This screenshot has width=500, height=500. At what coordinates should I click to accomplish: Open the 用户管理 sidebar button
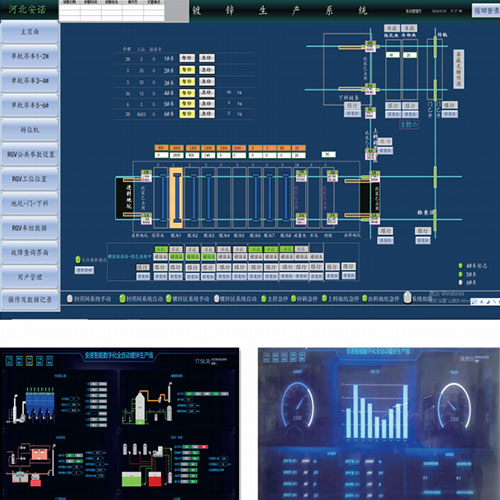pos(30,277)
